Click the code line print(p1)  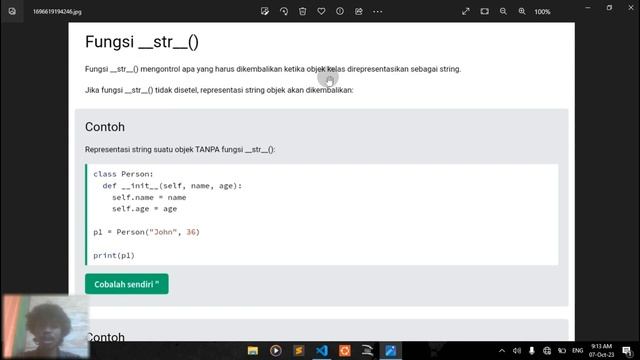pos(114,256)
